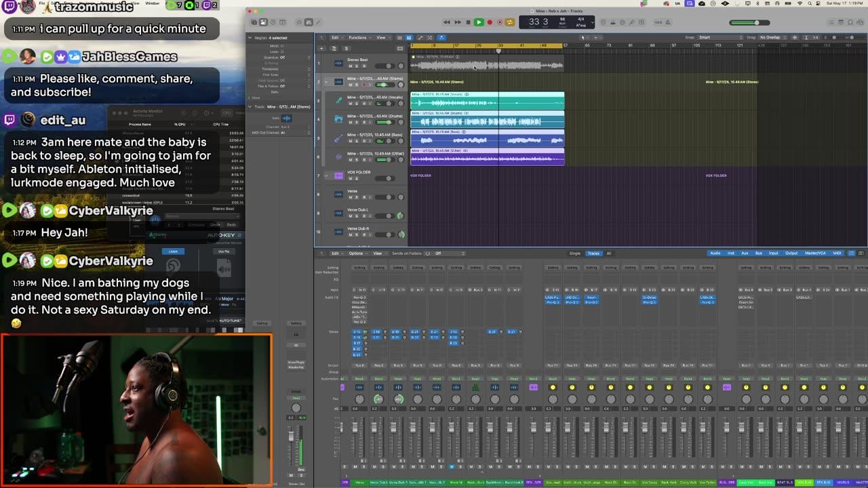Click the add track plus button
868x488 pixels.
(x=321, y=48)
